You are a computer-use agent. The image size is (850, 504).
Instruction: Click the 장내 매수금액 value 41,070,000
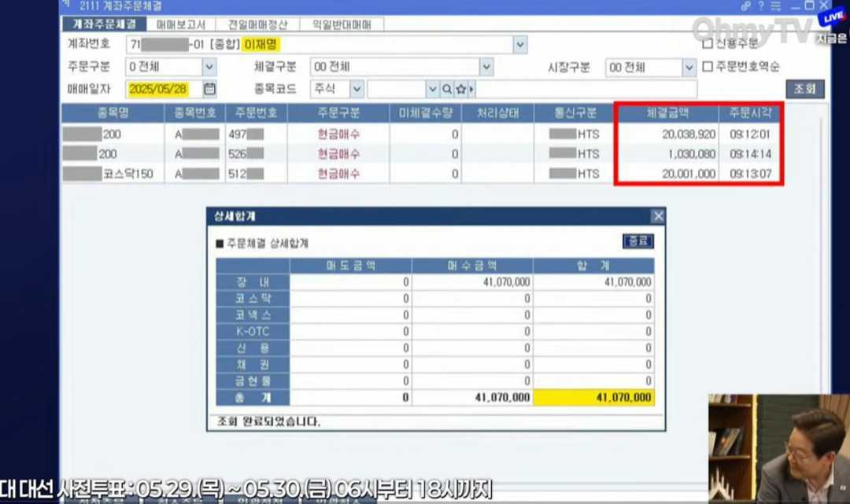[x=506, y=282]
